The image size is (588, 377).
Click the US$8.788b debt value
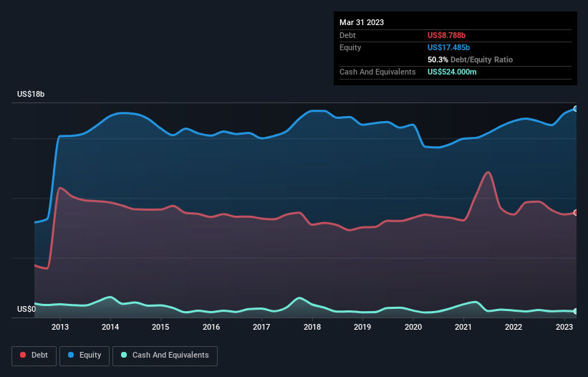[446, 35]
